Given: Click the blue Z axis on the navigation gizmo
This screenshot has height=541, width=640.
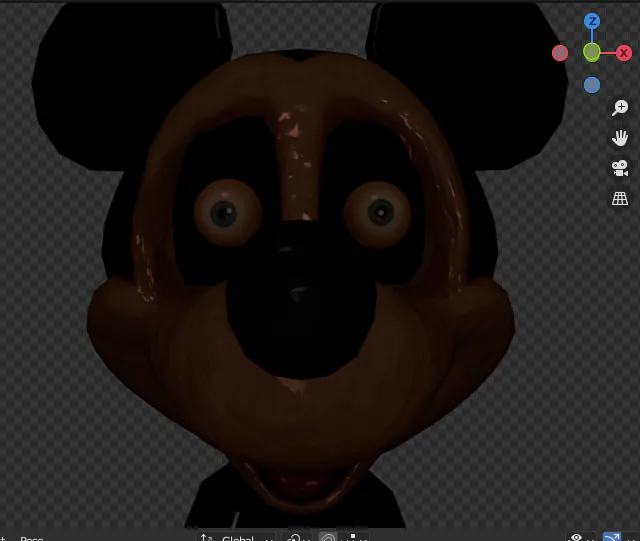Looking at the screenshot, I should pyautogui.click(x=592, y=21).
